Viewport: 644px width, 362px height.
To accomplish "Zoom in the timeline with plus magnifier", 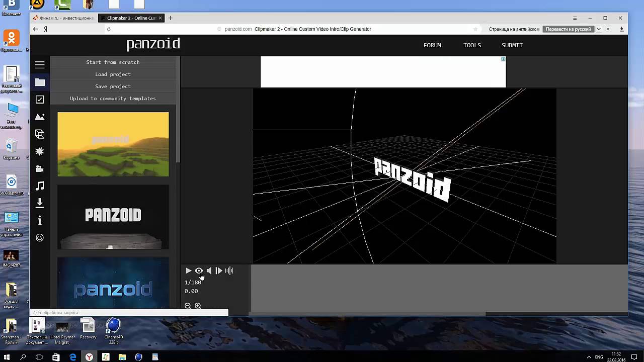I will [x=198, y=306].
